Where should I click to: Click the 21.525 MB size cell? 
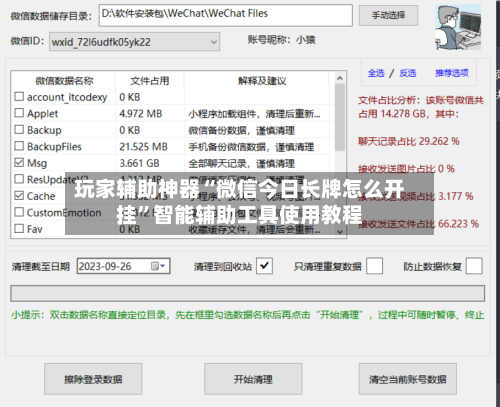click(143, 147)
